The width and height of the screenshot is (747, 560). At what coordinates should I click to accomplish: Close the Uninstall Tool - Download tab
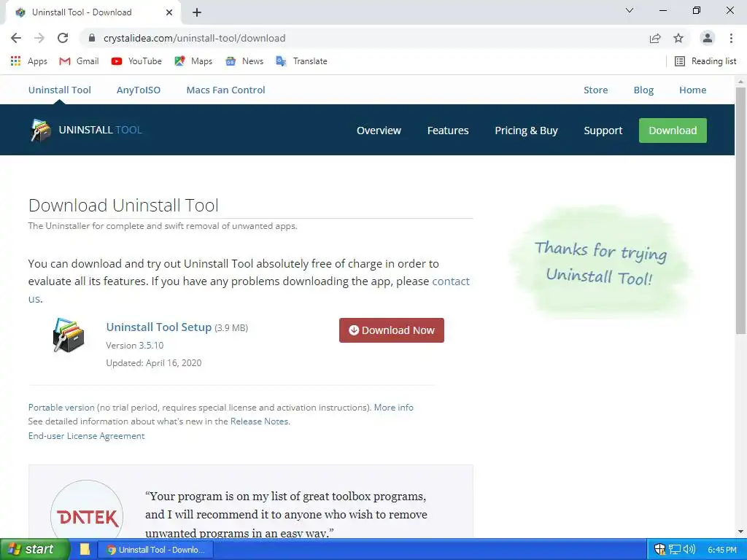pyautogui.click(x=169, y=12)
